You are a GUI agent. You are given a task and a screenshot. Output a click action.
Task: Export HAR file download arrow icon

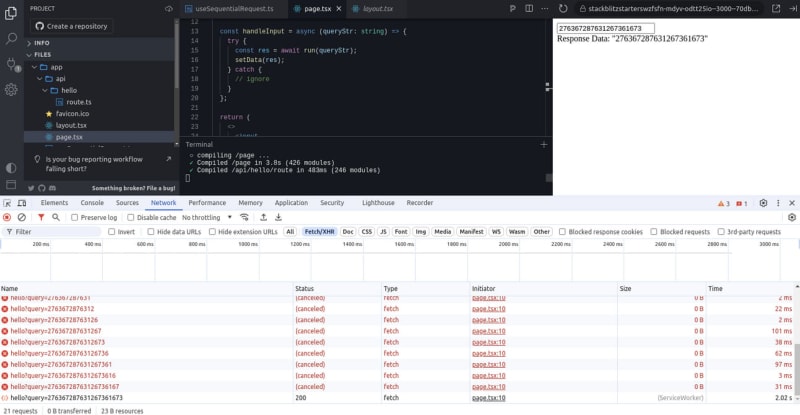click(x=278, y=217)
